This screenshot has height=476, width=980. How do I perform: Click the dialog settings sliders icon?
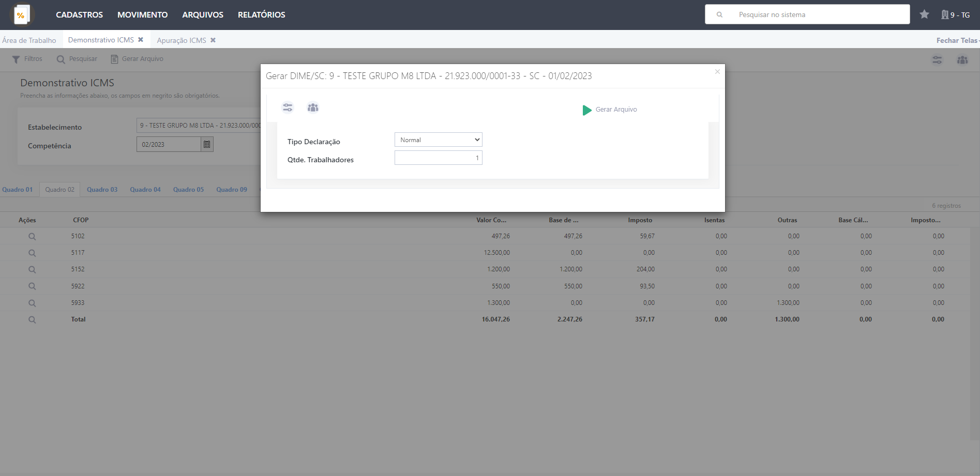pyautogui.click(x=288, y=108)
